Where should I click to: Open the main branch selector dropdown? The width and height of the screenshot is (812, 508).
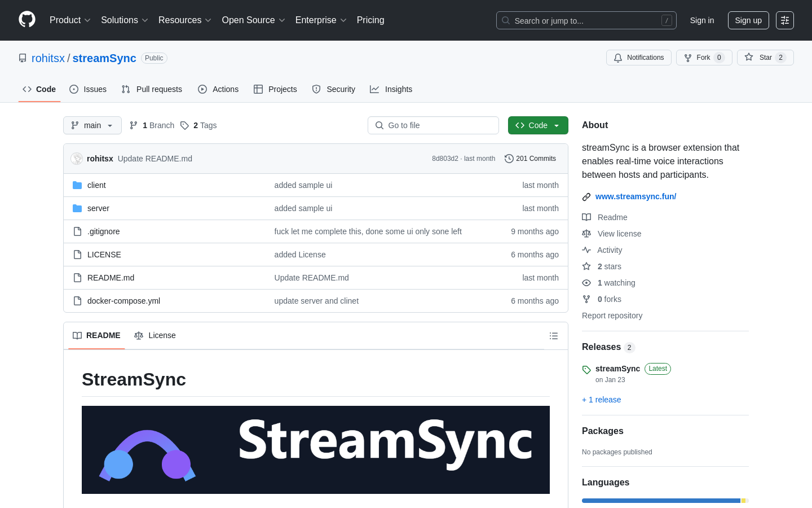[92, 125]
